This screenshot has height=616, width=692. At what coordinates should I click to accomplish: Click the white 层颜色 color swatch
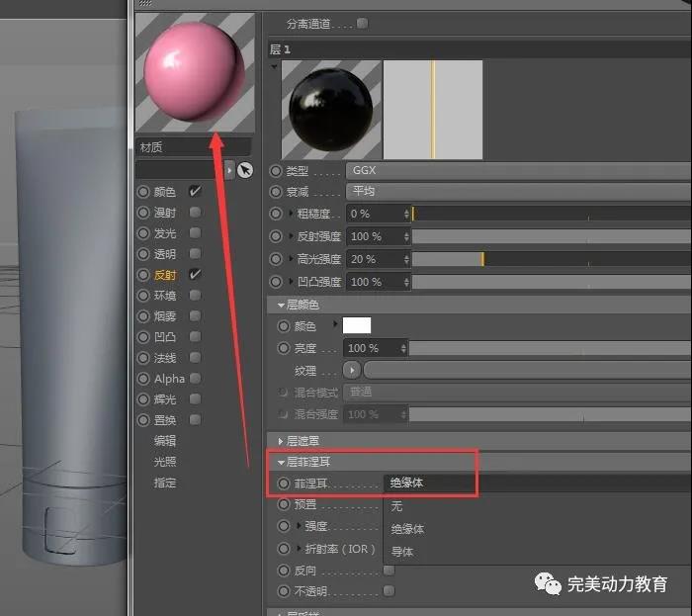[356, 325]
